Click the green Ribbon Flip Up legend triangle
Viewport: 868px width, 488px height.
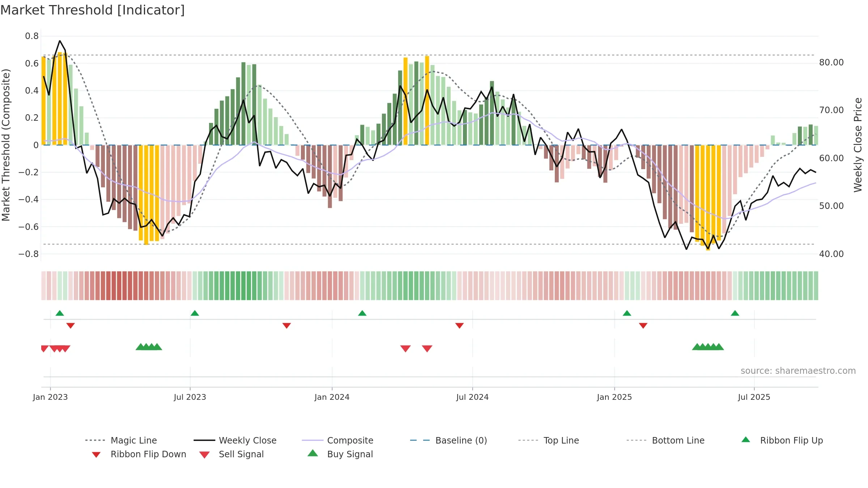(x=746, y=440)
